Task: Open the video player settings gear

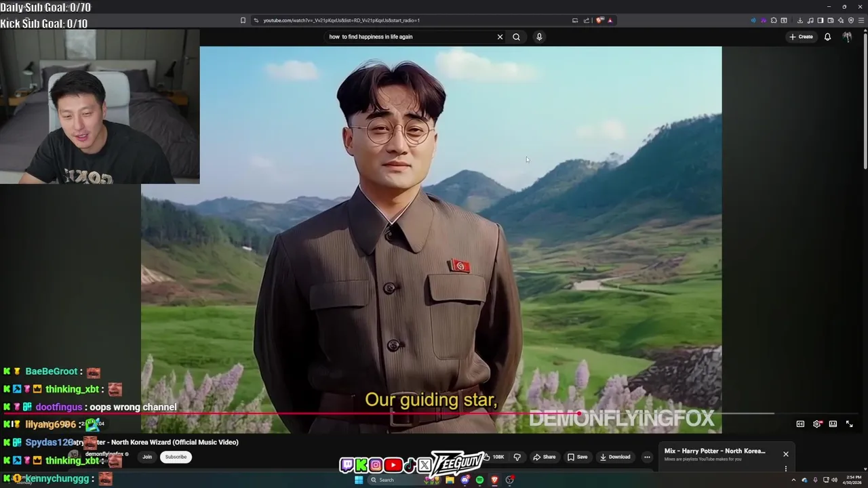Action: (x=817, y=424)
